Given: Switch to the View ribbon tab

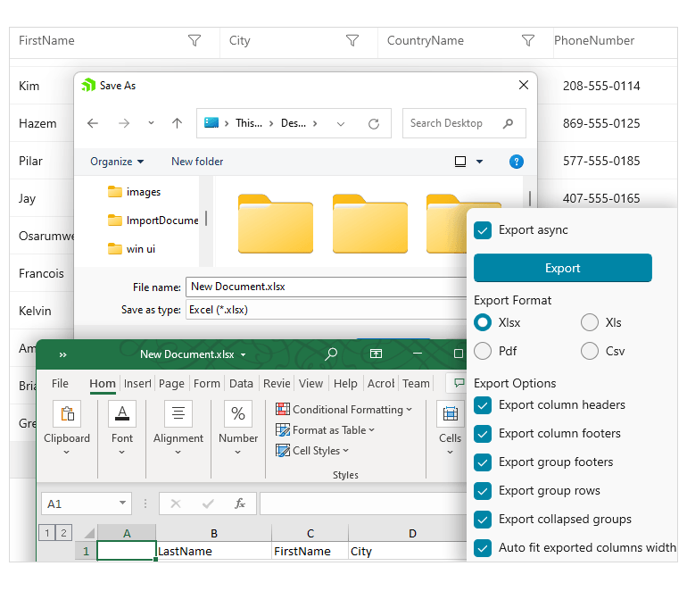Looking at the screenshot, I should pyautogui.click(x=310, y=384).
